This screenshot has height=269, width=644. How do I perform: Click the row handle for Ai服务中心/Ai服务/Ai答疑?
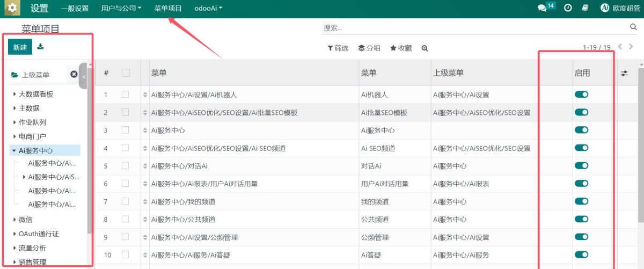[x=144, y=255]
